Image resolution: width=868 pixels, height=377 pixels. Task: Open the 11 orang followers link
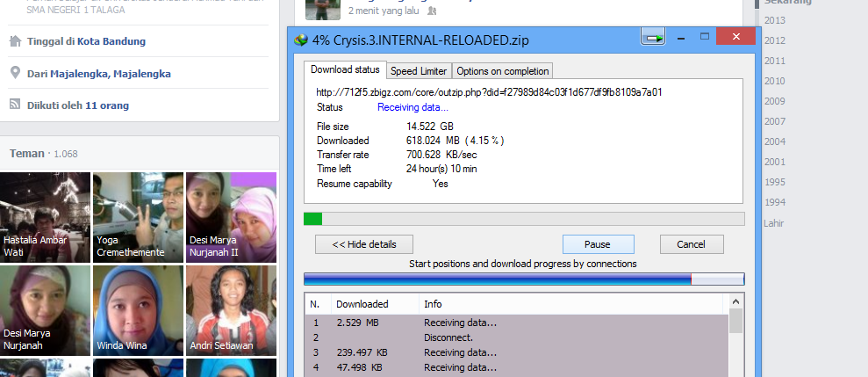click(107, 105)
